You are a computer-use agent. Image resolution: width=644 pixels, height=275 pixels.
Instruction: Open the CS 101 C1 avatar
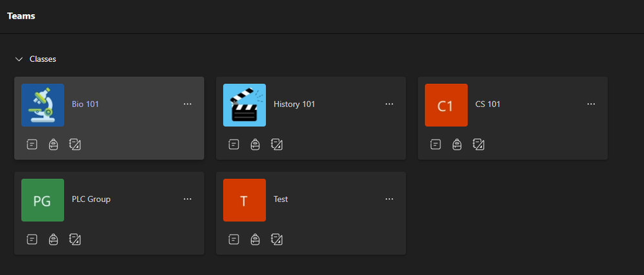[x=446, y=105]
